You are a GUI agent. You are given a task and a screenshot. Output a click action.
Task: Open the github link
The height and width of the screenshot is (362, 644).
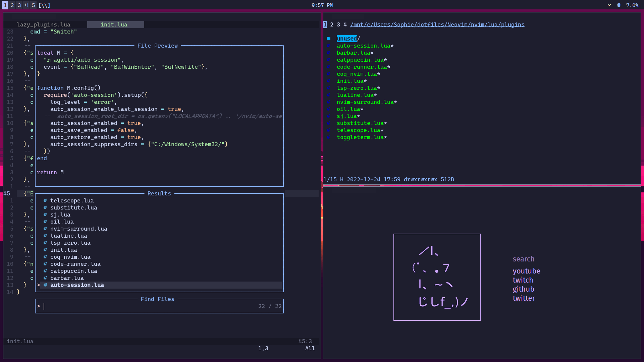(x=523, y=289)
